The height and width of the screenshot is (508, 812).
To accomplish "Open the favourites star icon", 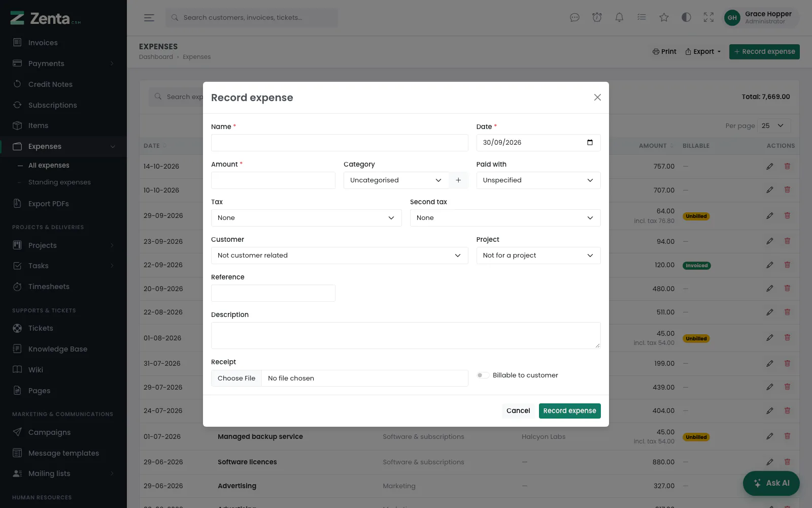I will click(x=664, y=18).
